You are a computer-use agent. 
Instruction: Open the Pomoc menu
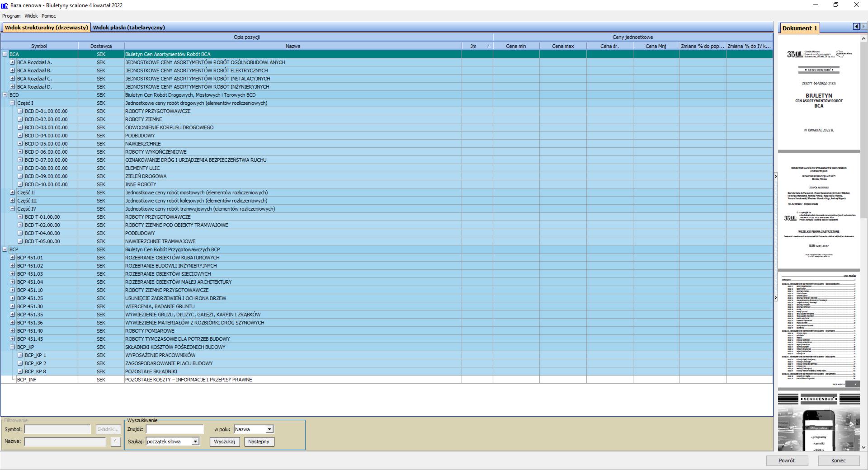[x=49, y=16]
